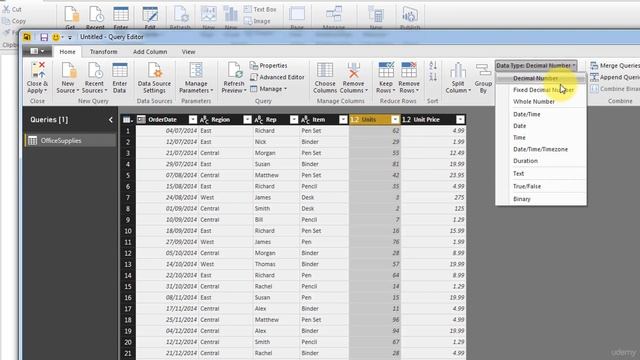The height and width of the screenshot is (360, 640).
Task: Open the Data Type dropdown button
Action: [536, 65]
